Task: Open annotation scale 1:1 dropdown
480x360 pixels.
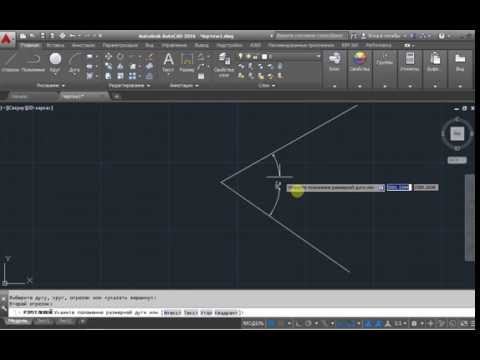Action: (x=400, y=323)
